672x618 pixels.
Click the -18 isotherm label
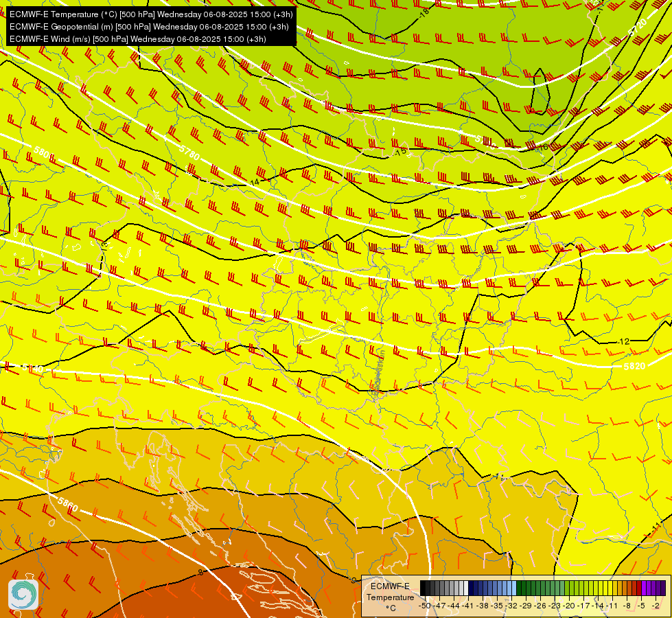pos(424,13)
